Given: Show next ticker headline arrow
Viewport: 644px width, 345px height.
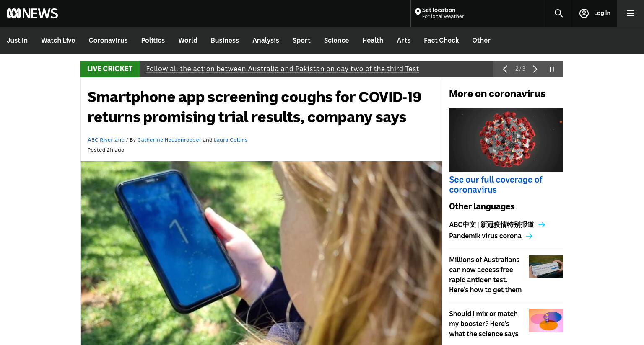Looking at the screenshot, I should tap(535, 69).
